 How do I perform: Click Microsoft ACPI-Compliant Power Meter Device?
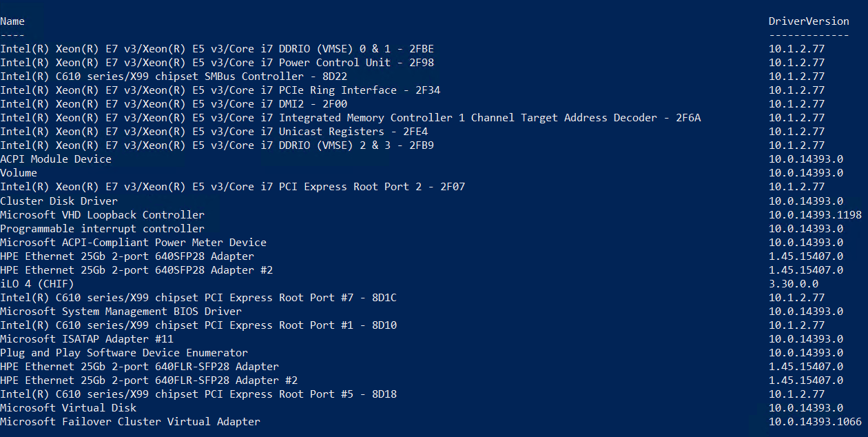coord(134,243)
